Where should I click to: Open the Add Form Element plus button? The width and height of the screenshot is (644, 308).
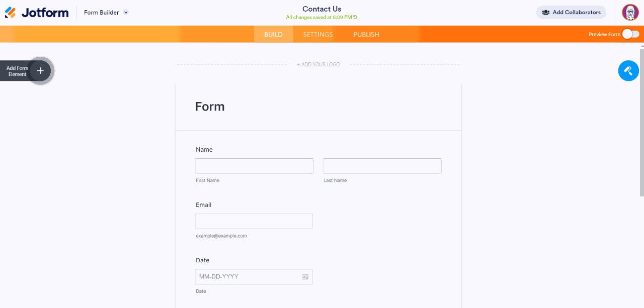[x=40, y=71]
